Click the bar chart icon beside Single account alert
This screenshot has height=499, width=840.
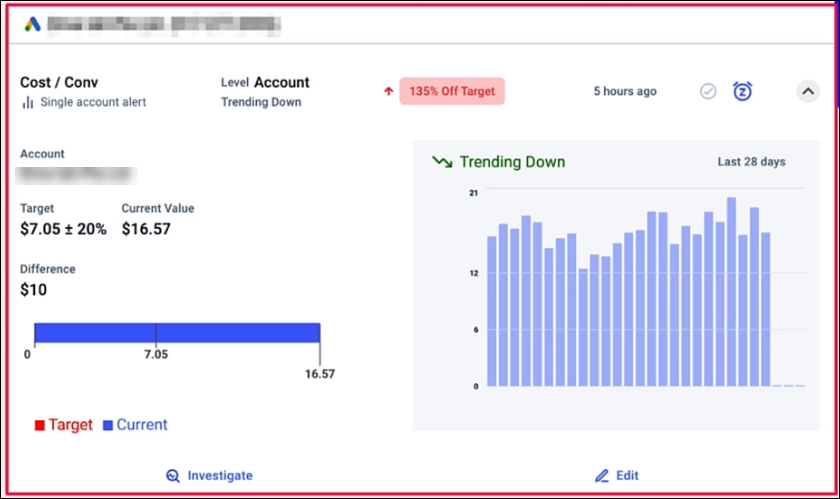(28, 102)
